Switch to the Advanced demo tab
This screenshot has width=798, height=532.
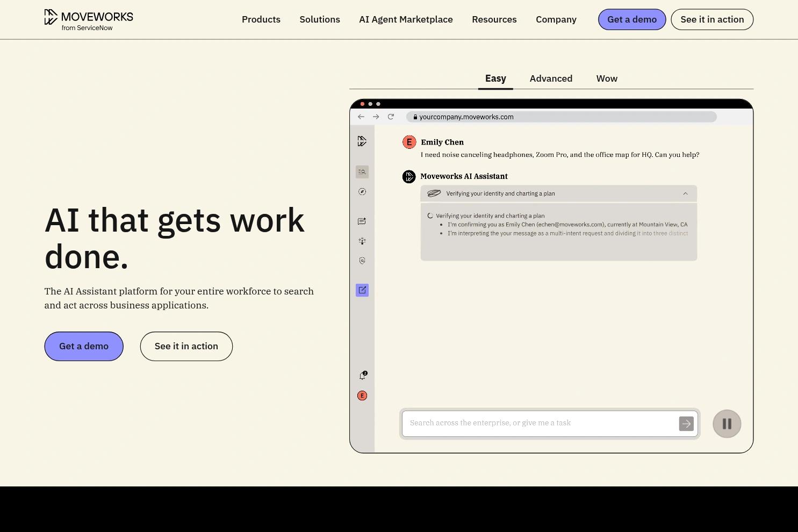click(551, 78)
